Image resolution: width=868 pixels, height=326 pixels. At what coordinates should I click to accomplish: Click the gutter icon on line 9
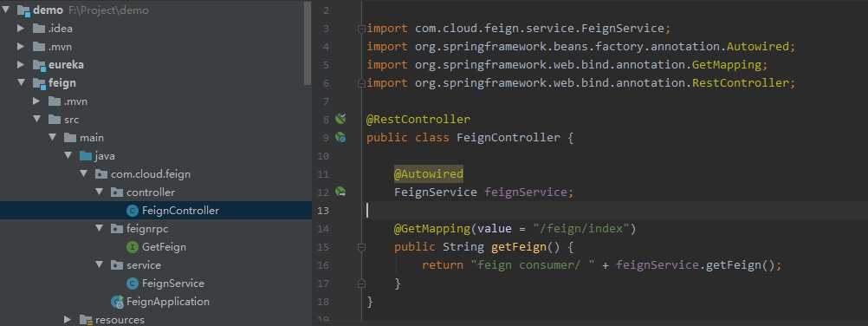[340, 138]
